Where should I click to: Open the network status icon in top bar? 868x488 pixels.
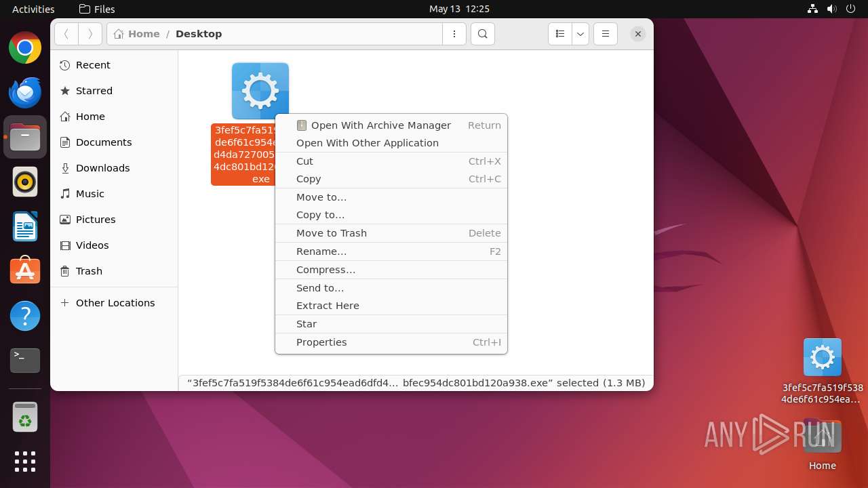pyautogui.click(x=812, y=9)
